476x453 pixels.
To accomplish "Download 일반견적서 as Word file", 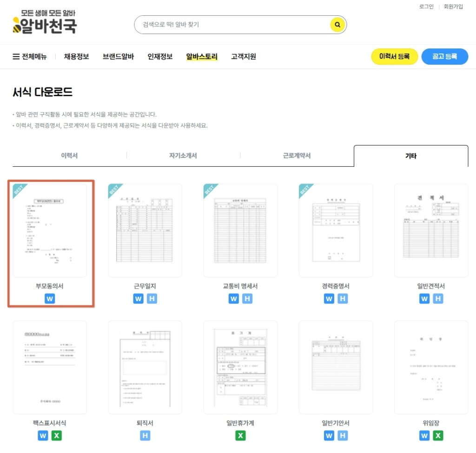I will tap(424, 299).
